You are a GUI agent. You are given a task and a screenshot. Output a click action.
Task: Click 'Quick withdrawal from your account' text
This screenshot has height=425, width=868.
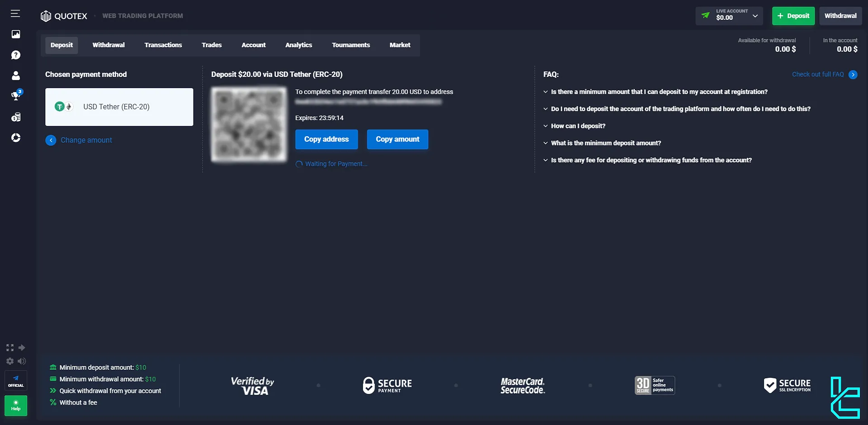click(x=110, y=391)
